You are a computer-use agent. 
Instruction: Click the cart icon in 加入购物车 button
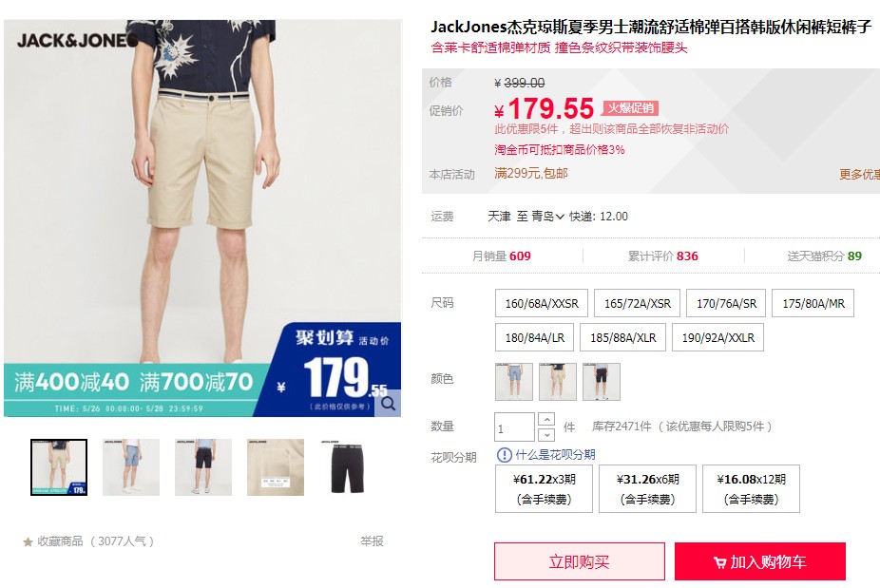[x=719, y=562]
